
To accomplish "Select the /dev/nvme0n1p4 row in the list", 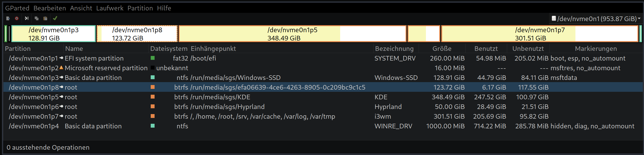I will pos(323,126).
